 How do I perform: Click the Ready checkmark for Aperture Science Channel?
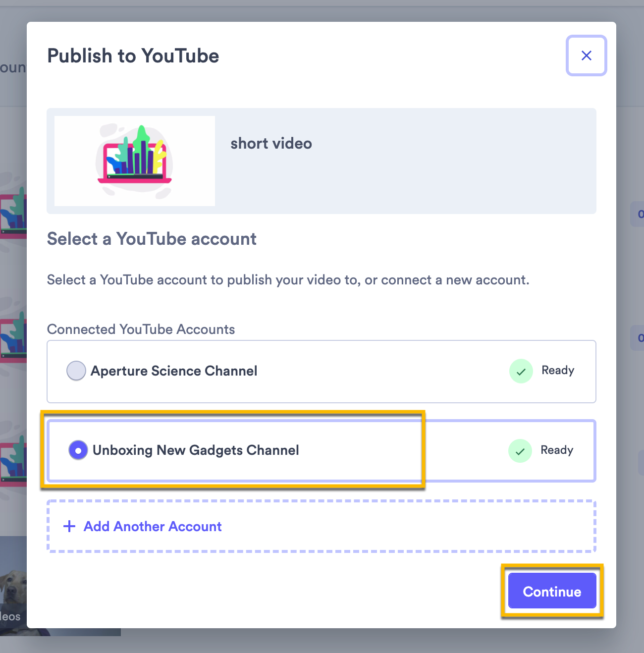tap(521, 371)
